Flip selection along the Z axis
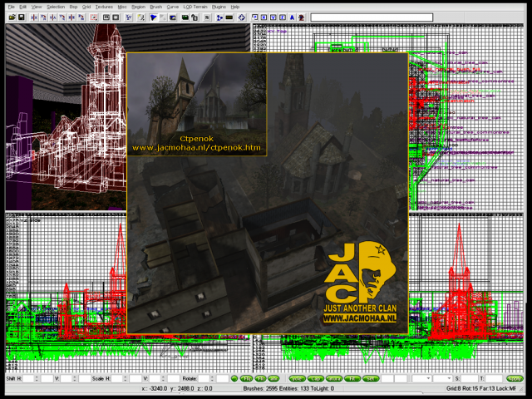 coord(71,17)
